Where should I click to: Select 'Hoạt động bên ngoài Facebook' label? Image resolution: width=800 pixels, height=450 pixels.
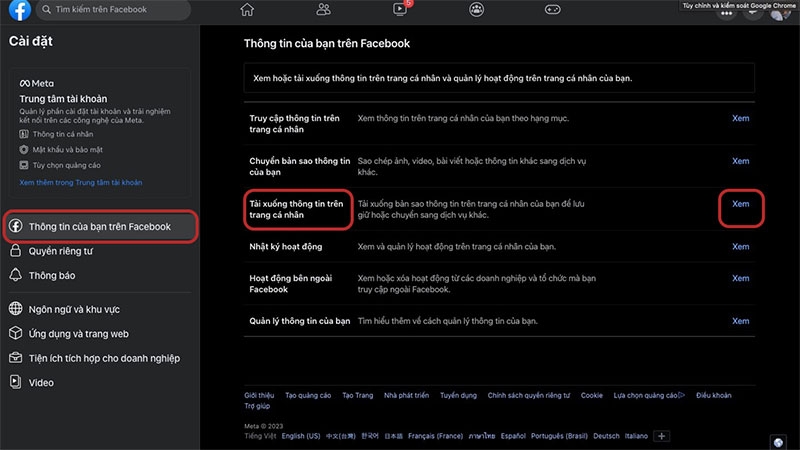click(x=291, y=284)
